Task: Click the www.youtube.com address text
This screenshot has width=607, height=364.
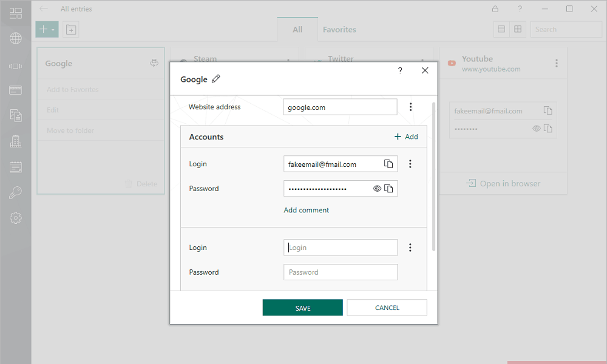Action: [491, 69]
